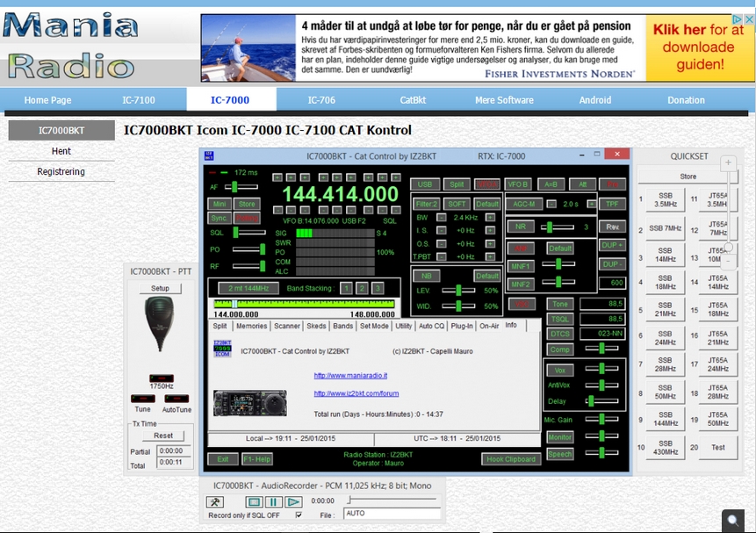Image resolution: width=756 pixels, height=533 pixels.
Task: Toggle USB mode button
Action: pos(425,184)
